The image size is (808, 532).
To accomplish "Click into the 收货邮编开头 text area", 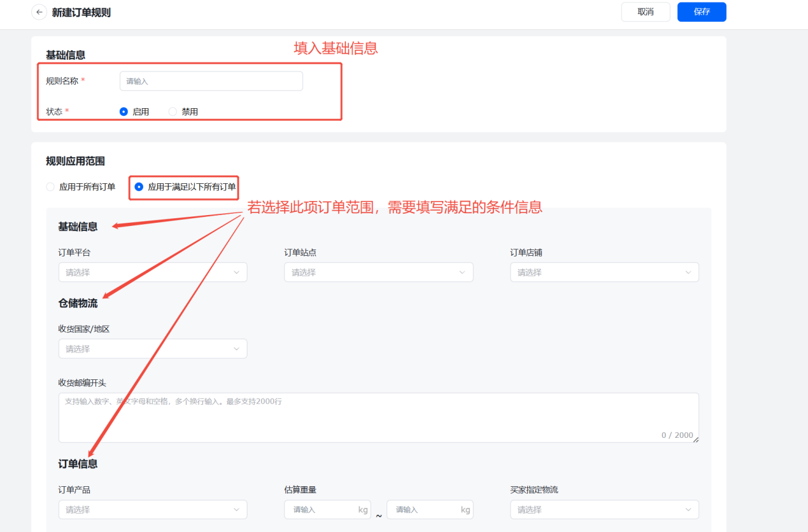I will tap(379, 417).
